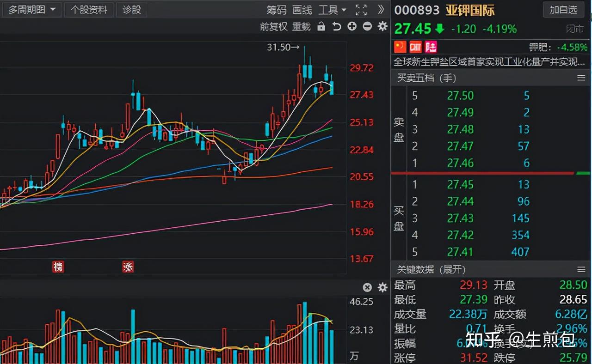
Task: Select buy level 5 price 27.41
Action: coord(460,252)
